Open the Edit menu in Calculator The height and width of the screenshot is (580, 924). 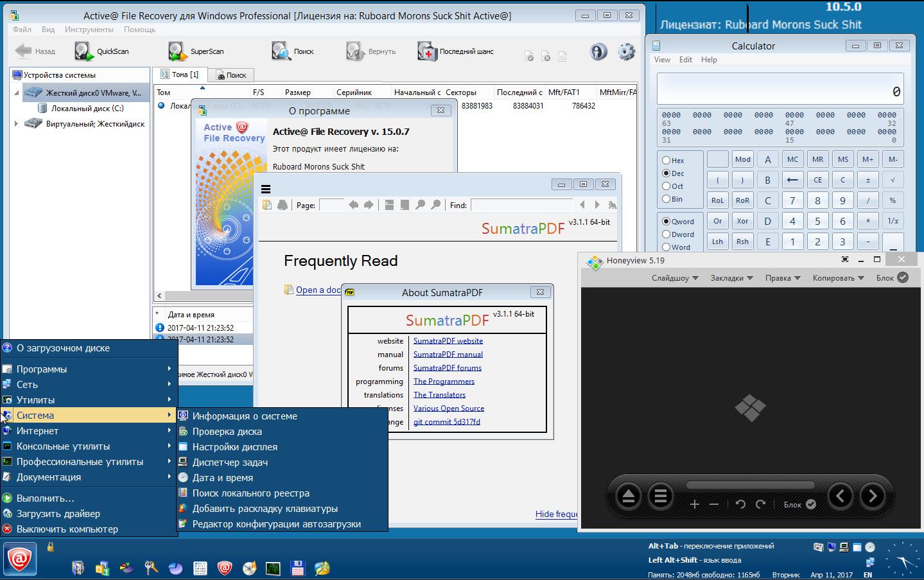(686, 60)
